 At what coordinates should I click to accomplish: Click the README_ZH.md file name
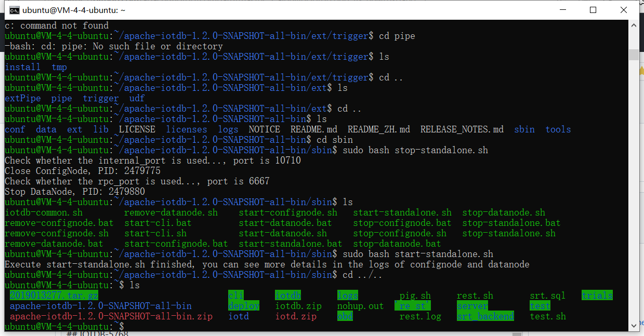coord(379,129)
